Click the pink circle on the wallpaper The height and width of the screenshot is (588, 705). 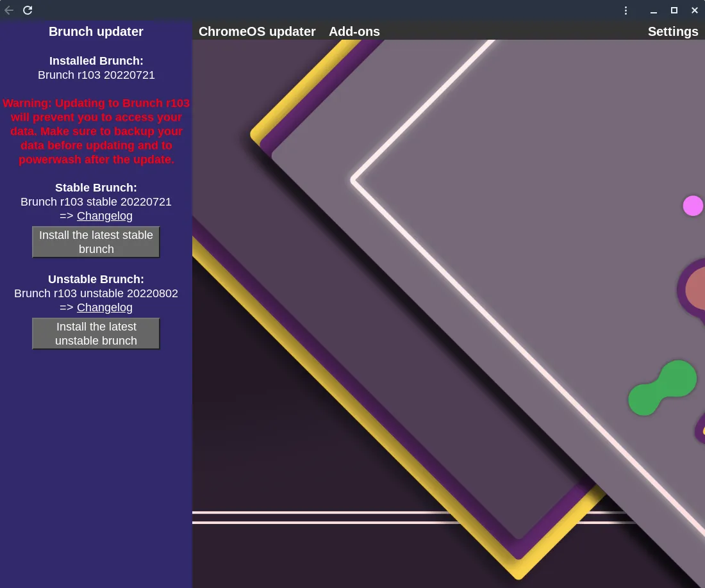point(693,206)
